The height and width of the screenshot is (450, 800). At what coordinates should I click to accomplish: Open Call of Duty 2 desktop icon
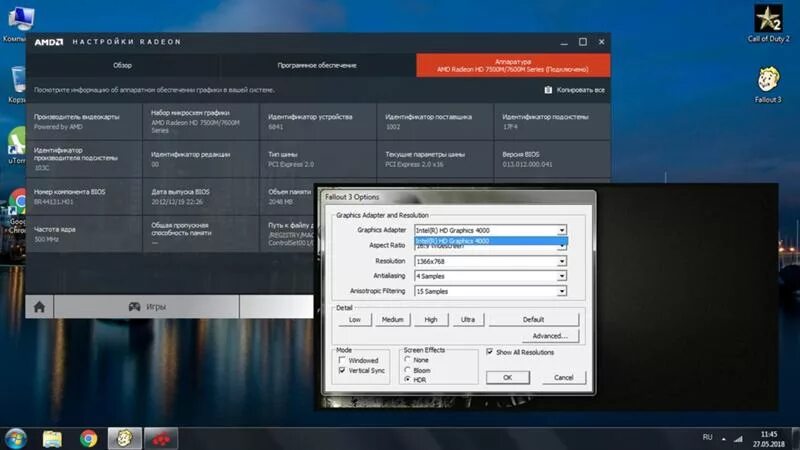click(768, 23)
